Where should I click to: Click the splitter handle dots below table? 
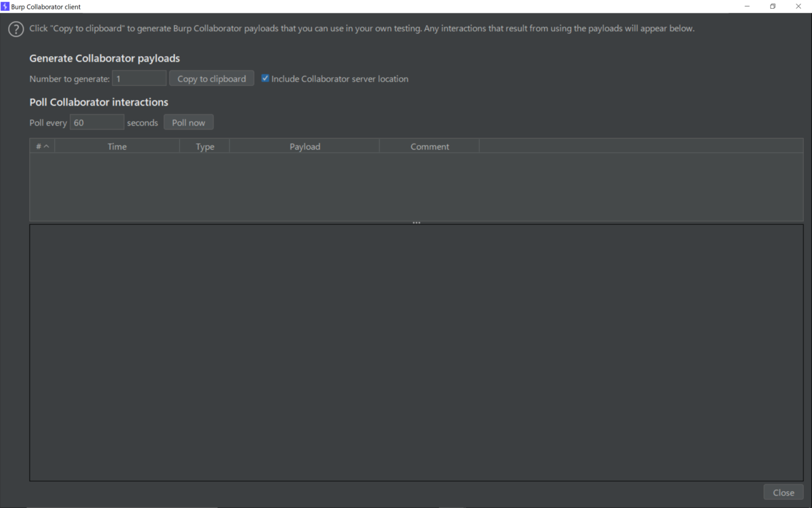click(417, 223)
